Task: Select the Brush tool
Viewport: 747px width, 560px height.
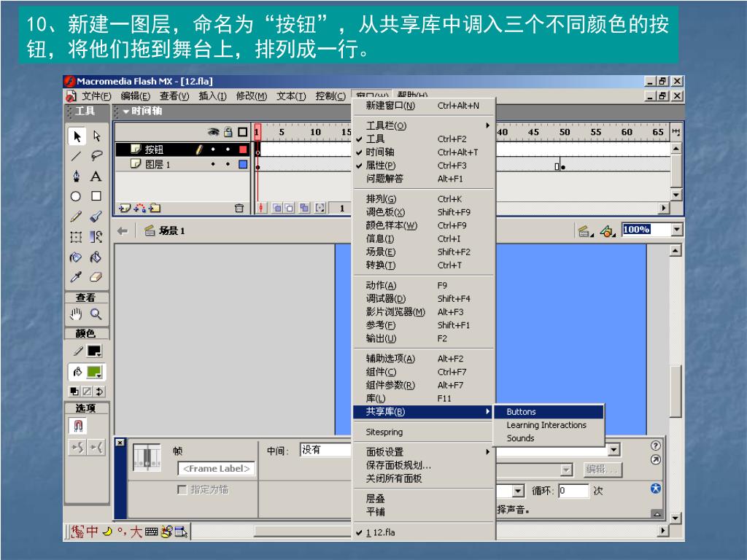Action: [96, 217]
